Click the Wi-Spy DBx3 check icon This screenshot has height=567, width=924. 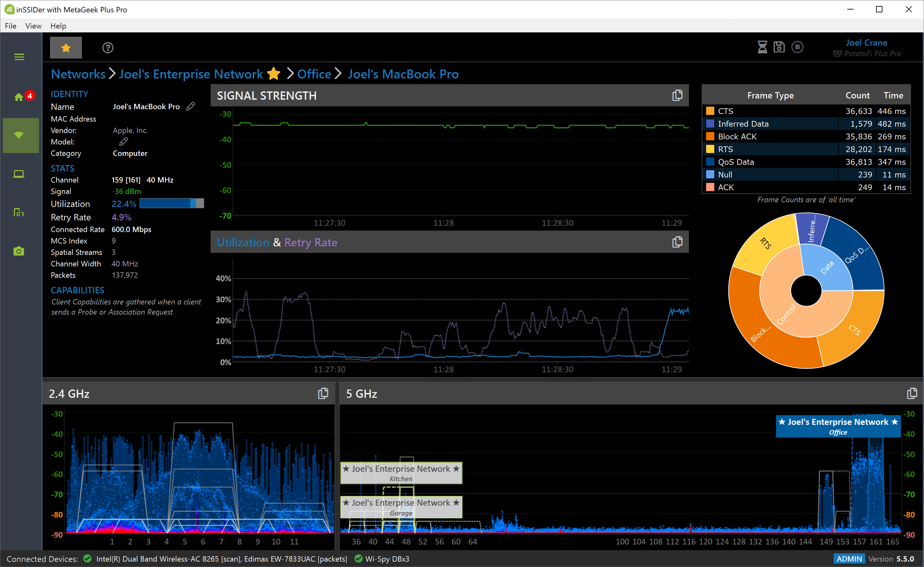point(358,559)
